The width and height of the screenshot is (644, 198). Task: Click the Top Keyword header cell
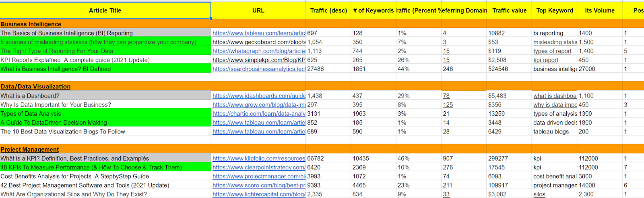pyautogui.click(x=555, y=10)
